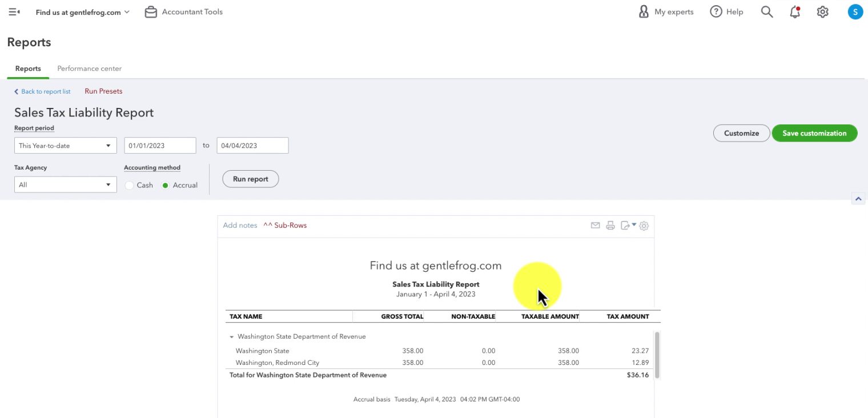Click the email report envelope icon
This screenshot has height=418, width=868.
tap(595, 226)
